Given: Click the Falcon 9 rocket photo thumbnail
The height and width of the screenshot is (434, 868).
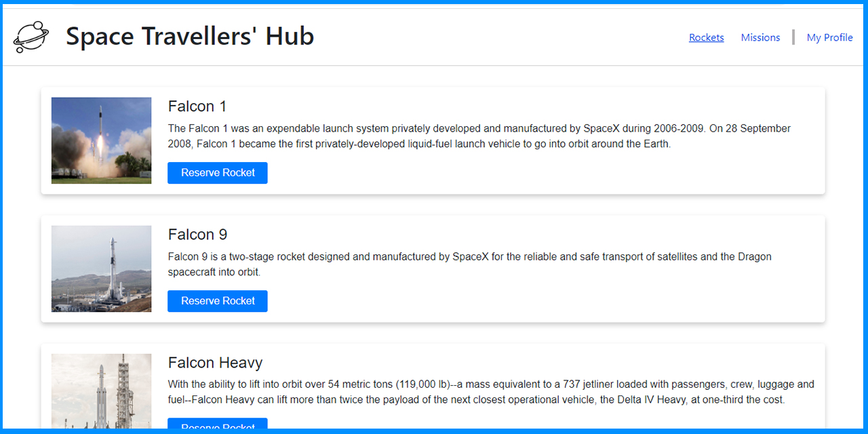Looking at the screenshot, I should 101,269.
